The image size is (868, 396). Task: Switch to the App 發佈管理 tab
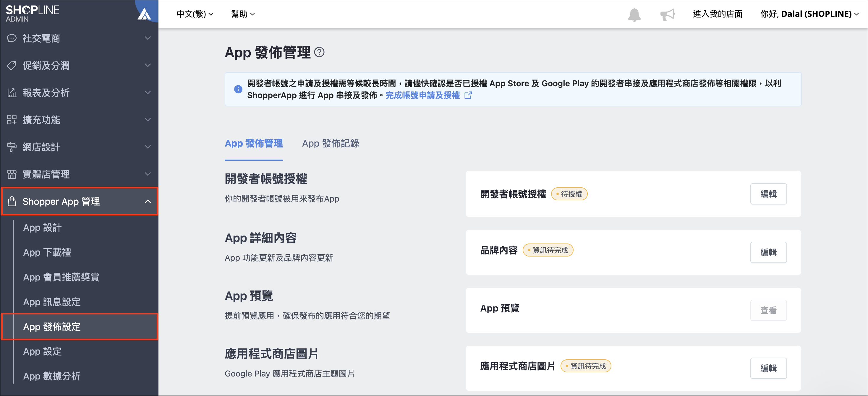[x=254, y=143]
